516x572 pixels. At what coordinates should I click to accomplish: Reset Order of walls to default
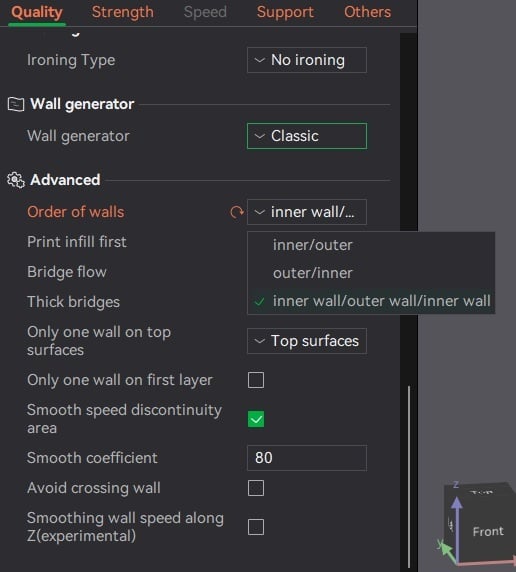pyautogui.click(x=236, y=212)
